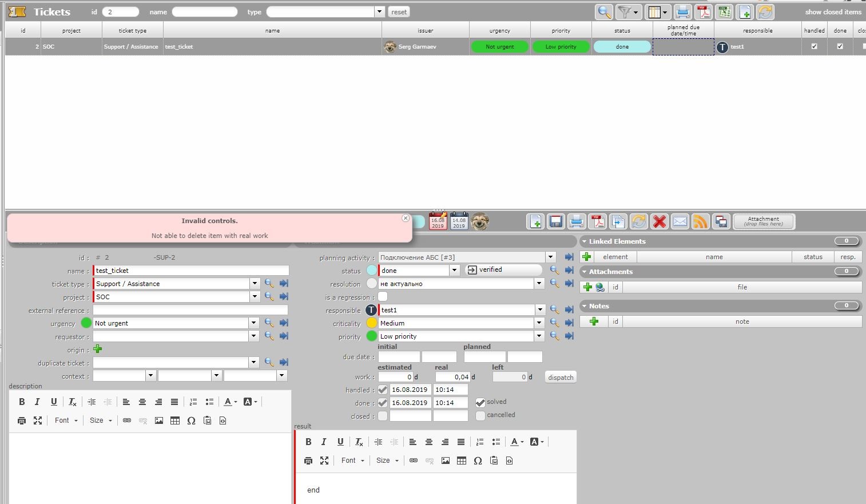Copy the ticket using the copy icon
This screenshot has height=504, width=866.
(x=618, y=221)
